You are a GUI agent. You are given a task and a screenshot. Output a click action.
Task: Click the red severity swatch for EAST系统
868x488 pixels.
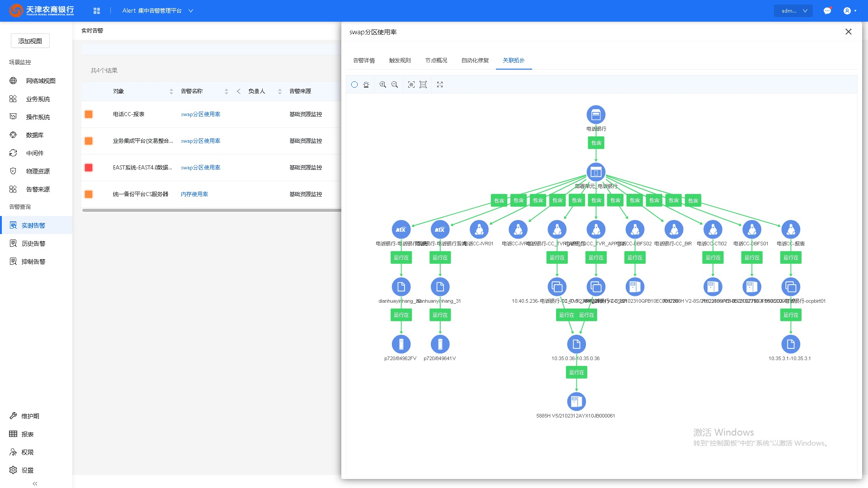pyautogui.click(x=89, y=168)
